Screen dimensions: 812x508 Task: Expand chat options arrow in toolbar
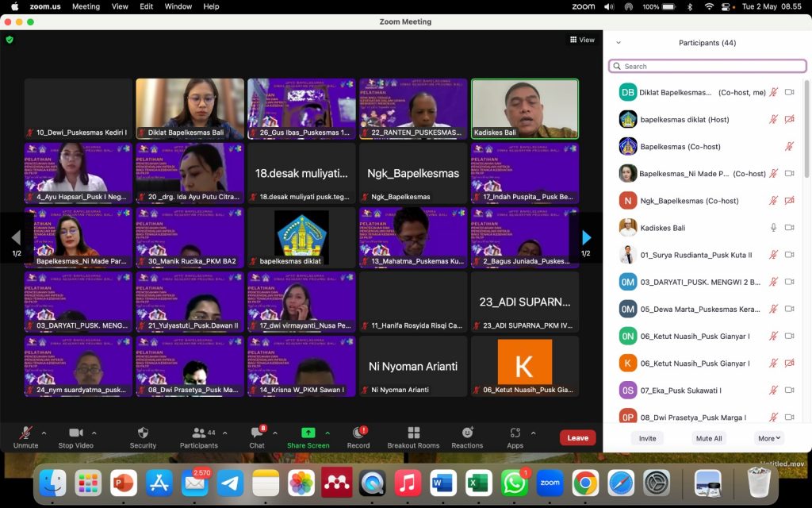tap(275, 433)
